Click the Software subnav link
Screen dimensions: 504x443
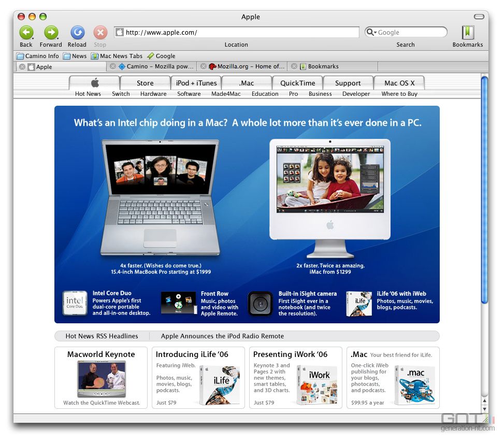pyautogui.click(x=189, y=94)
